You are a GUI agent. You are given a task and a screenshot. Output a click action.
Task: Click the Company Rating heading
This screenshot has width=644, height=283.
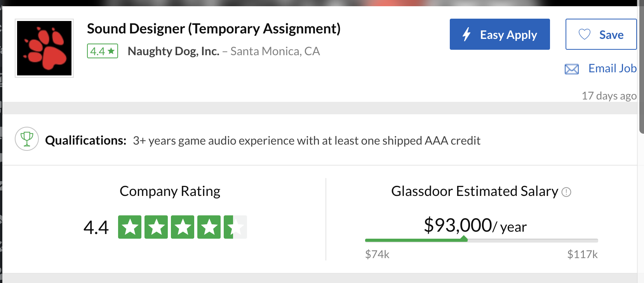tap(170, 191)
